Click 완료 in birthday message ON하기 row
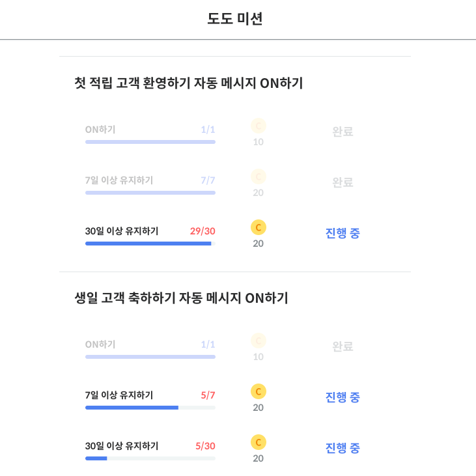Screen dimensions: 476x476 (343, 346)
